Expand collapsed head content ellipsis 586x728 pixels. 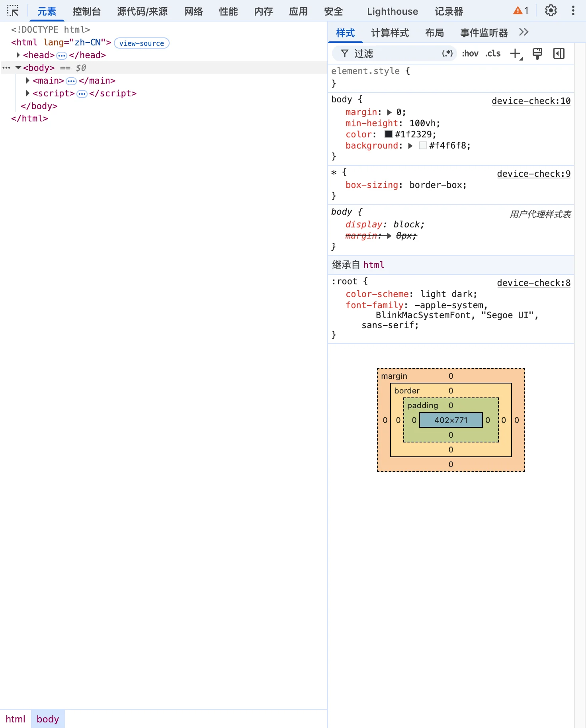tap(62, 55)
